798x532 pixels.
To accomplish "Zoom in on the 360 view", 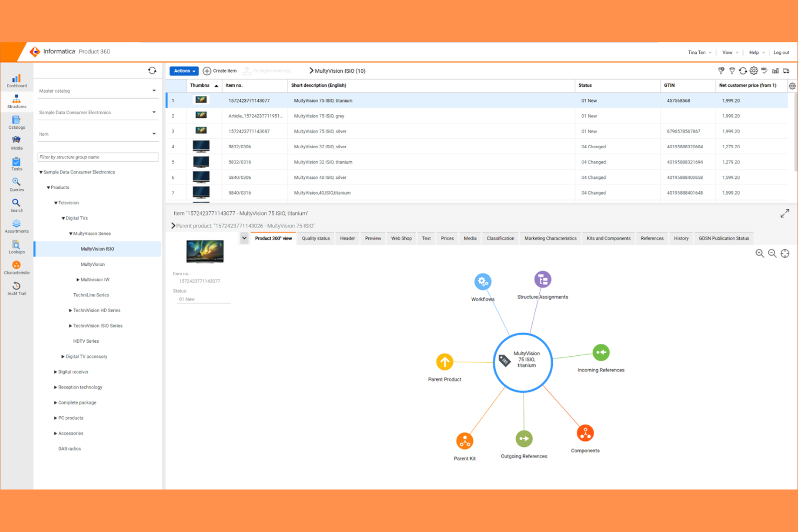I will (760, 253).
